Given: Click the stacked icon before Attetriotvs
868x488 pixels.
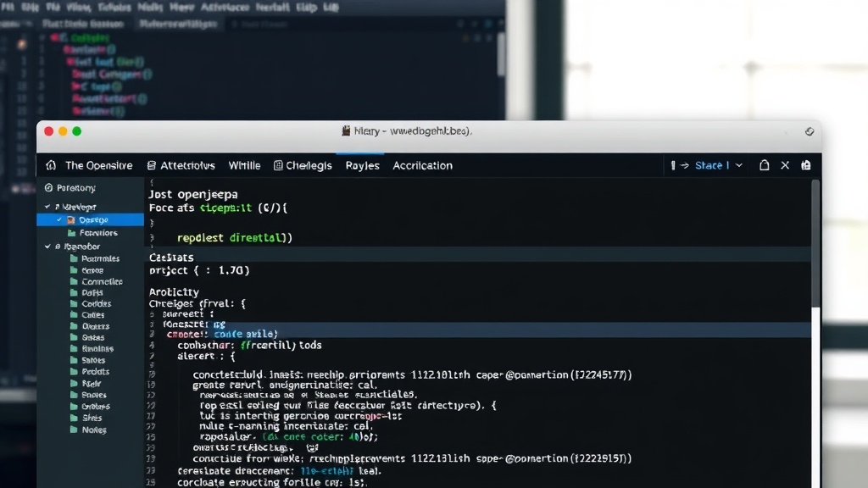Looking at the screenshot, I should (x=151, y=165).
